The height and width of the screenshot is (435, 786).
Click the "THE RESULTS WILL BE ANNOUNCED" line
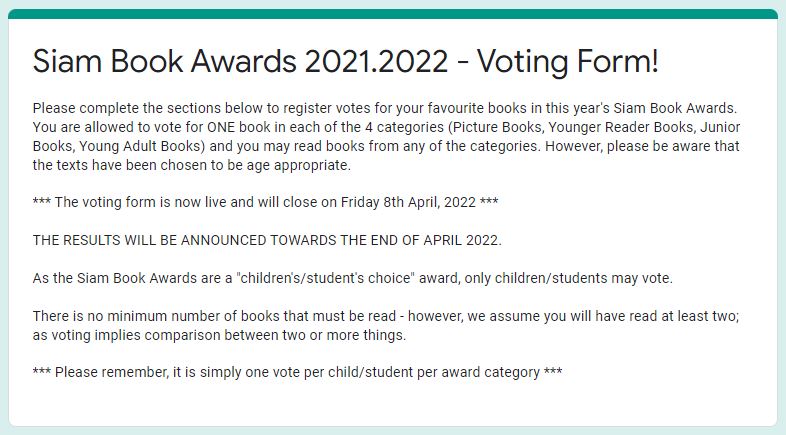[267, 240]
